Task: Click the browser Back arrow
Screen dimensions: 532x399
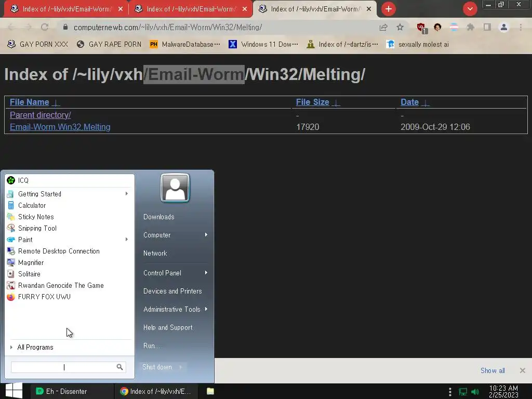Action: pos(11,27)
